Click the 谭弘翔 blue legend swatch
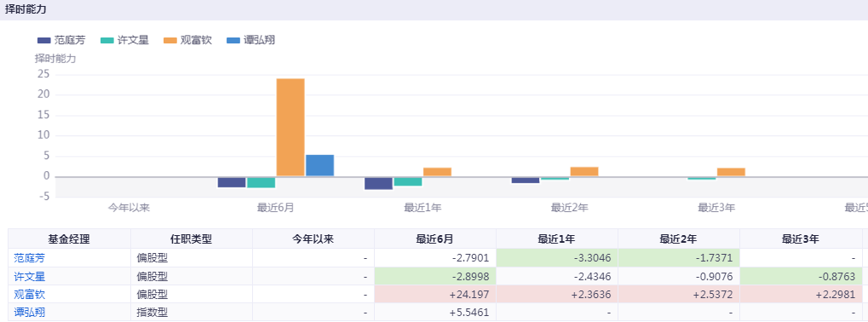 pyautogui.click(x=233, y=40)
